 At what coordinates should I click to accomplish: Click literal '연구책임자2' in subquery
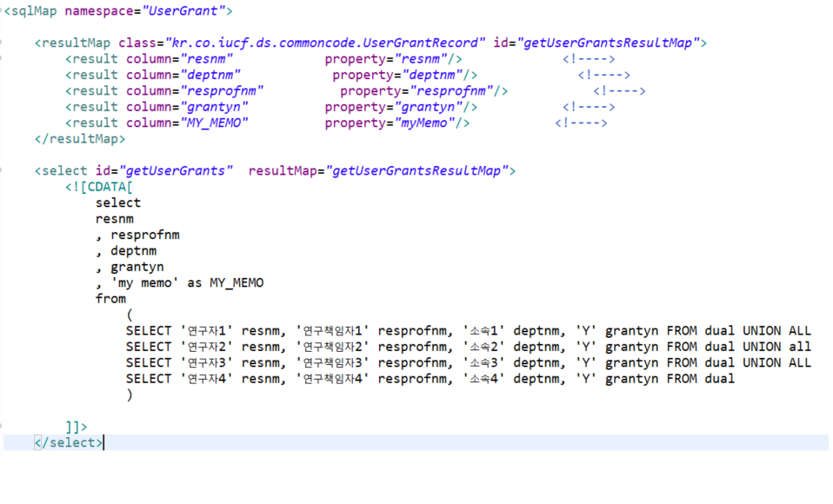(332, 347)
